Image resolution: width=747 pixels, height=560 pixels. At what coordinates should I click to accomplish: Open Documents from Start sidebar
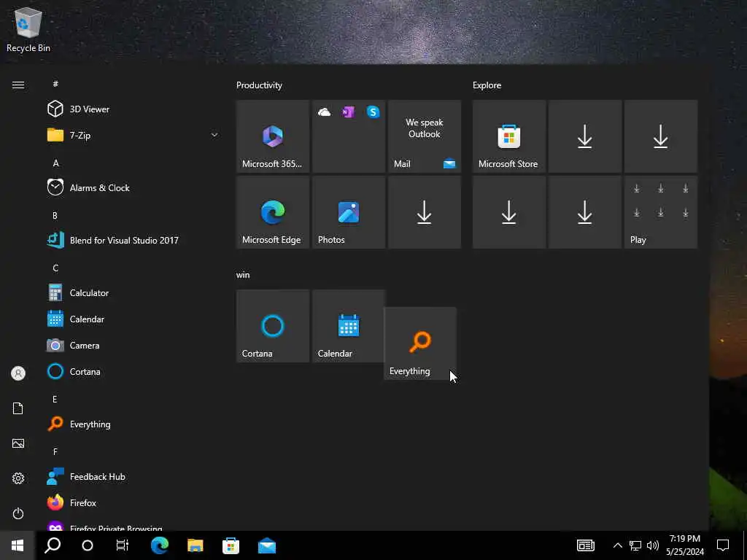(18, 408)
